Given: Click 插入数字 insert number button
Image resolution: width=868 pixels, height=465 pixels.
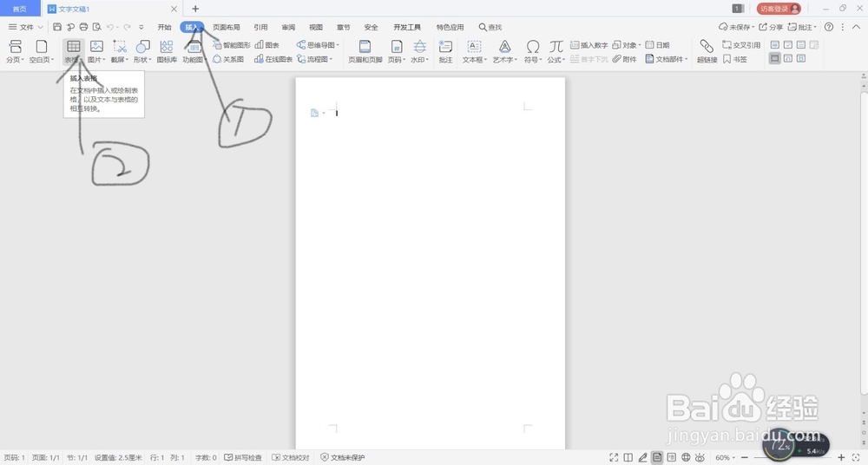Looking at the screenshot, I should [x=589, y=45].
